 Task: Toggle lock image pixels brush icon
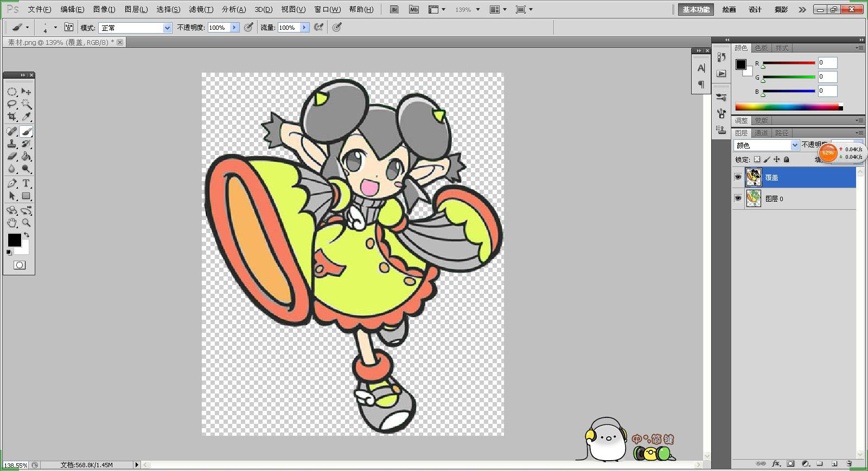767,159
